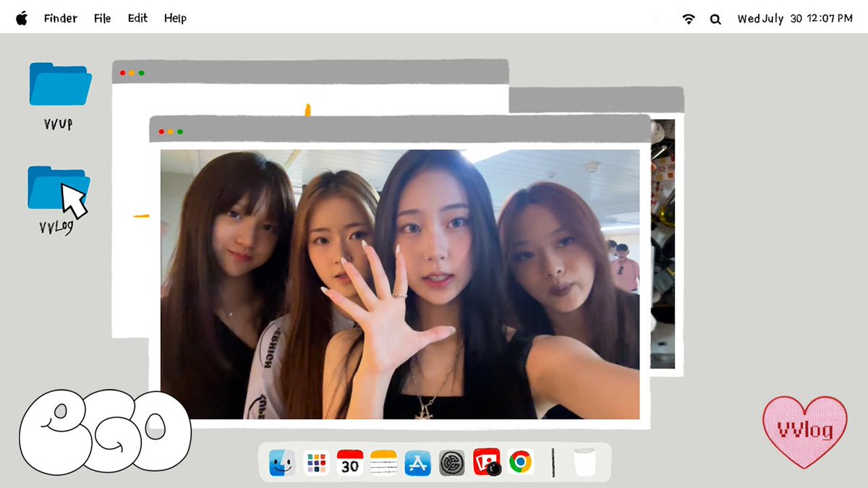
Task: Open the App Store dock icon
Action: coord(418,463)
